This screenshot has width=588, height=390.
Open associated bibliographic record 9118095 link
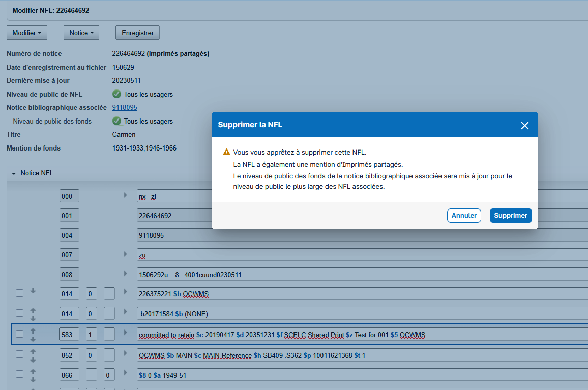coord(125,107)
